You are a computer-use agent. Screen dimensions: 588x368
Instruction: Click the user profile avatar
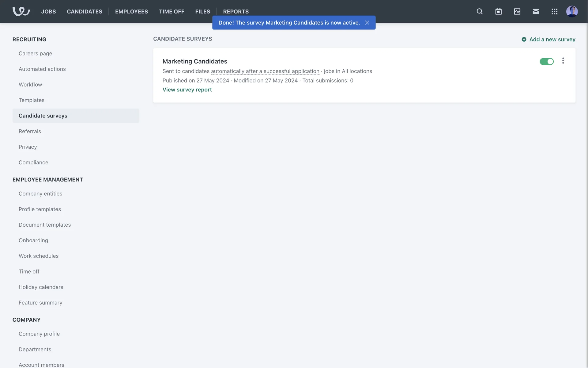(x=572, y=11)
